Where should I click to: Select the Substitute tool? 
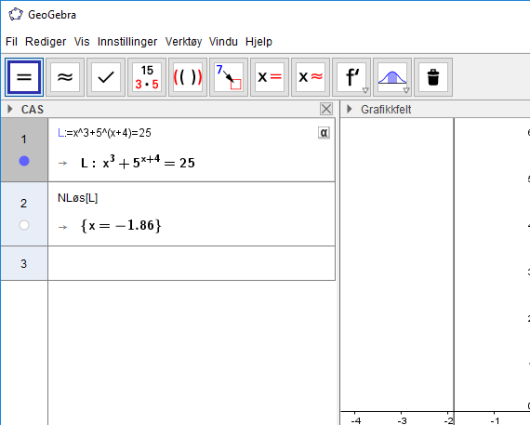pyautogui.click(x=228, y=77)
